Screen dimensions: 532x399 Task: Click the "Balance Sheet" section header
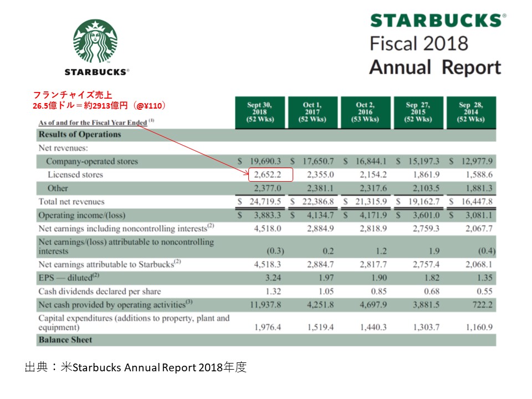[x=65, y=340]
